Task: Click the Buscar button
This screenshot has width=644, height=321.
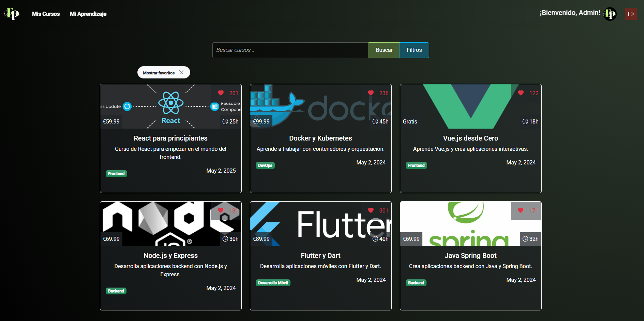Action: 384,50
